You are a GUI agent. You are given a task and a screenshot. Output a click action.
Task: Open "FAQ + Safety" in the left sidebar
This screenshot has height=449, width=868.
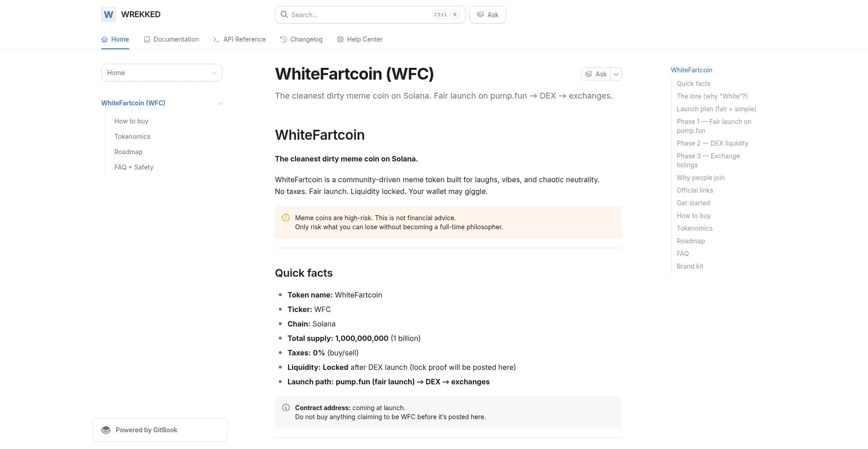pyautogui.click(x=134, y=167)
